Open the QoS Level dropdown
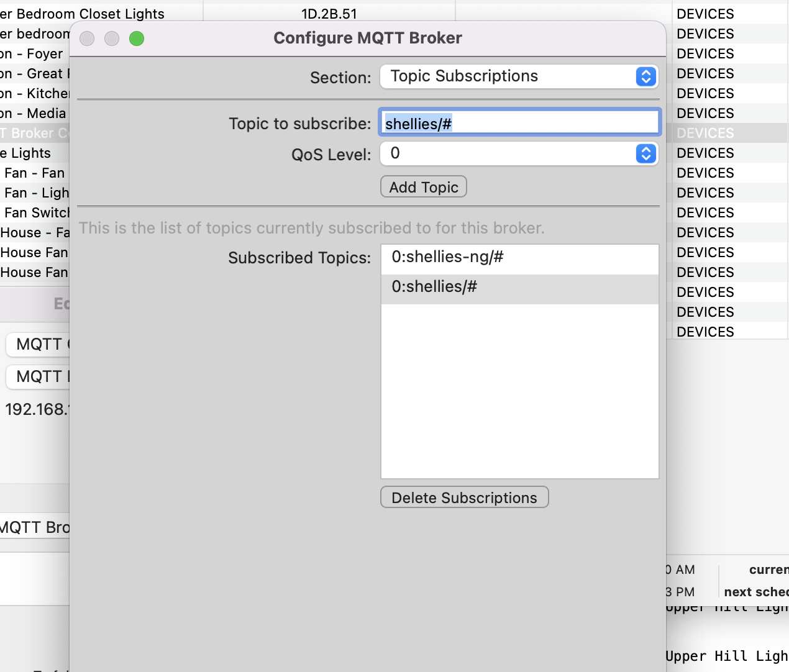The width and height of the screenshot is (789, 672). point(519,153)
